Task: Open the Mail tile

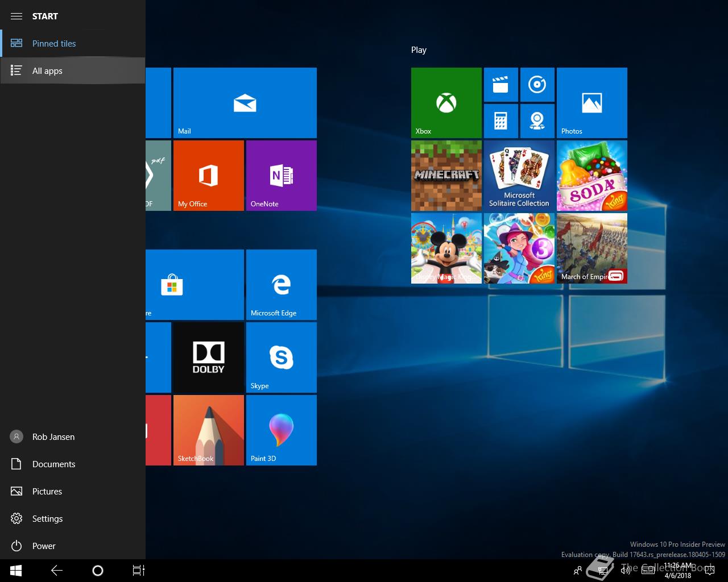Action: (245, 103)
